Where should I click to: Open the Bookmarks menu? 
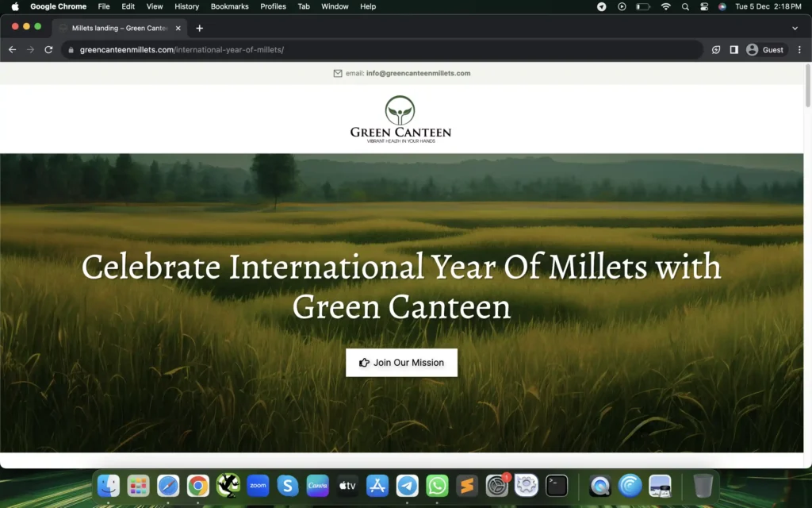coord(229,6)
